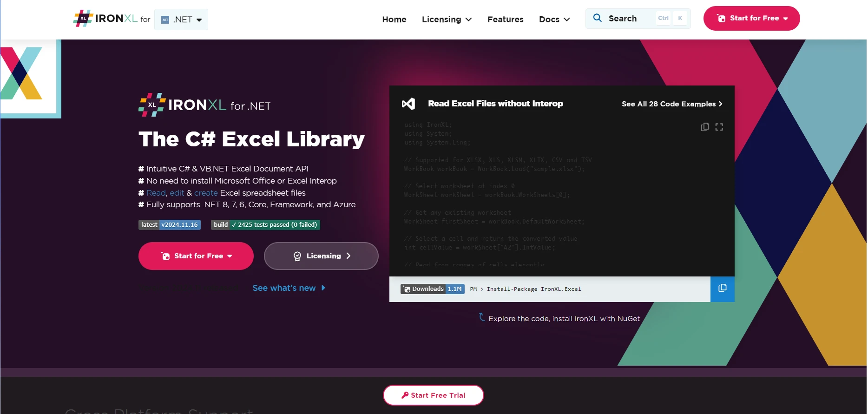Screen dimensions: 868x414
Task: Click the Downloads 1.1M badge
Action: 432,289
